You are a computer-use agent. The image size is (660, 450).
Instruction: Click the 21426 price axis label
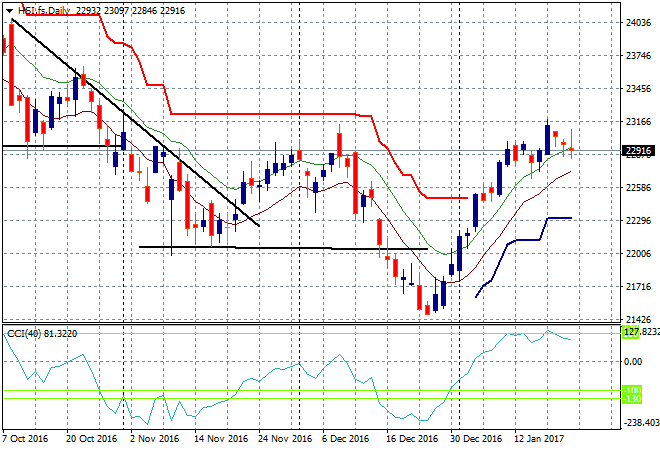click(x=639, y=320)
